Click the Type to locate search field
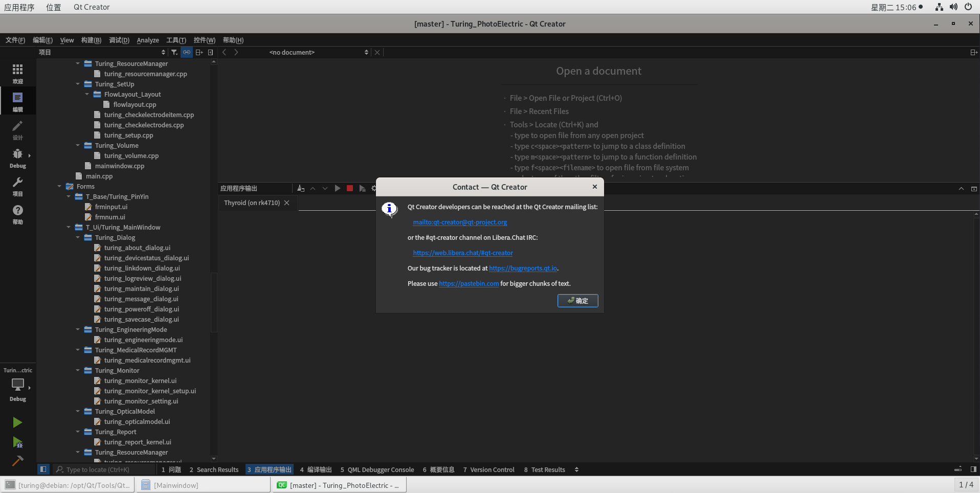The width and height of the screenshot is (980, 493). 104,469
